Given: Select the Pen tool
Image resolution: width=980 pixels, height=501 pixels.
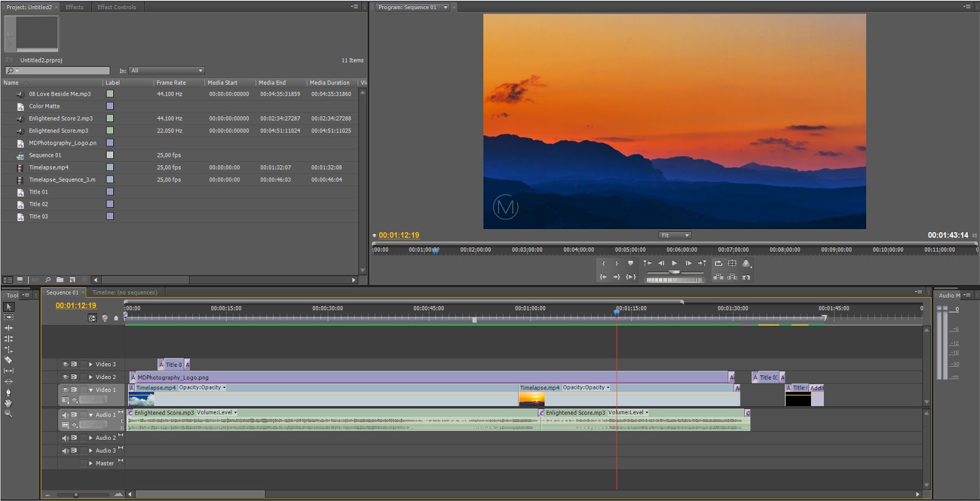Looking at the screenshot, I should pos(9,392).
